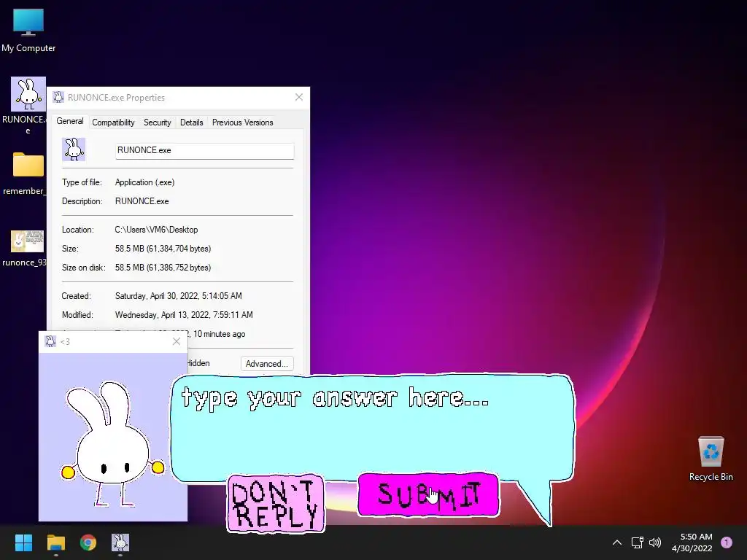Click the location path C:\Users\VM6\Desktop
747x560 pixels.
coord(156,230)
